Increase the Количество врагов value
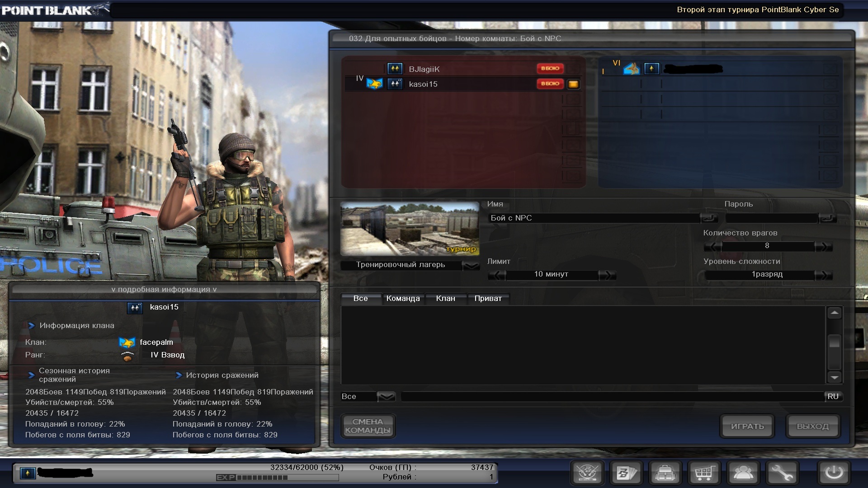 (x=823, y=247)
